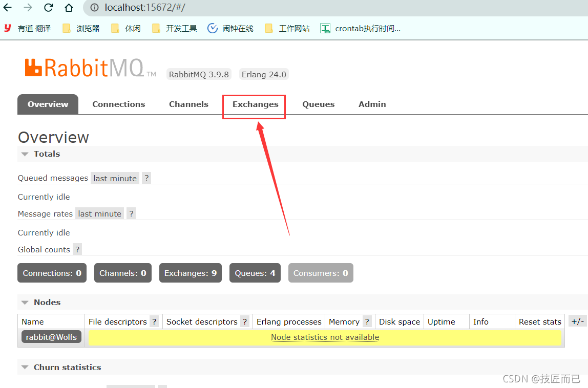Viewport: 588px width, 388px height.
Task: View site information icon in address bar
Action: click(x=94, y=8)
